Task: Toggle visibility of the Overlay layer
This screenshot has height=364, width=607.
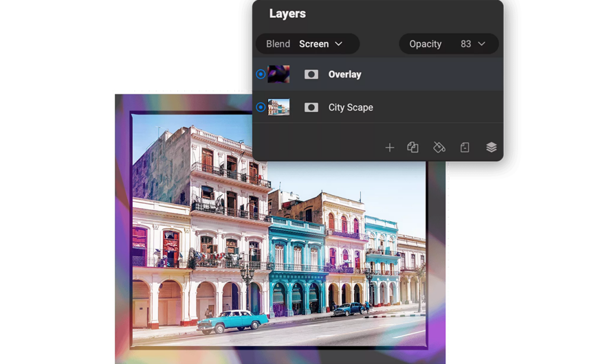Action: 261,74
